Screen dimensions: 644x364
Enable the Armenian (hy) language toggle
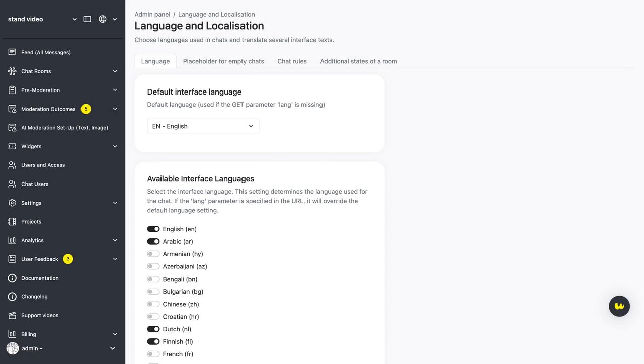(153, 254)
